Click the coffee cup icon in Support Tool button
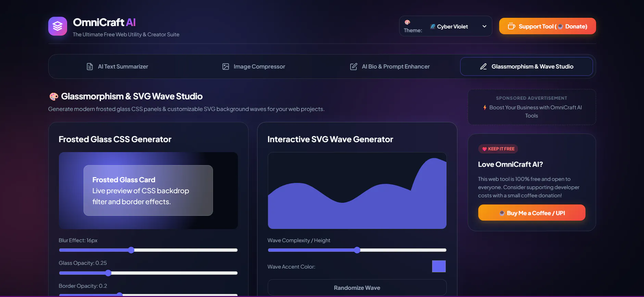Image resolution: width=644 pixels, height=297 pixels. 512,26
